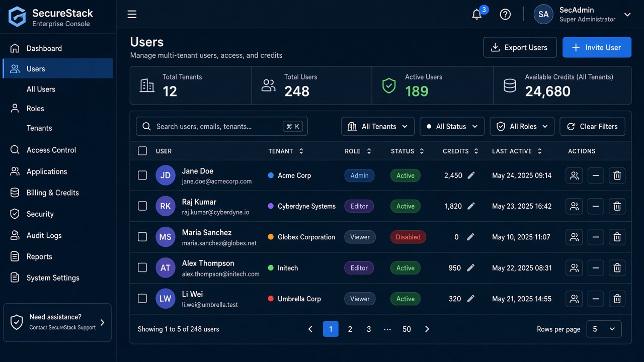Open the All Roles filter dropdown

click(x=522, y=127)
